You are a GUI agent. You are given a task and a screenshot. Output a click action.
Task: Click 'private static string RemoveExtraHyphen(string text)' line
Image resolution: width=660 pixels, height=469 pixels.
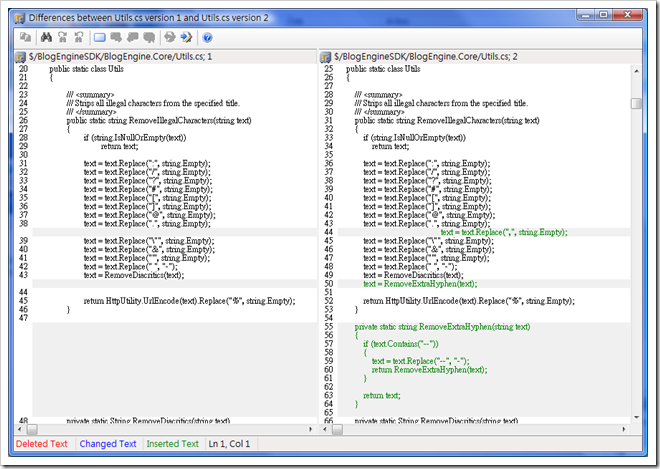coord(442,327)
